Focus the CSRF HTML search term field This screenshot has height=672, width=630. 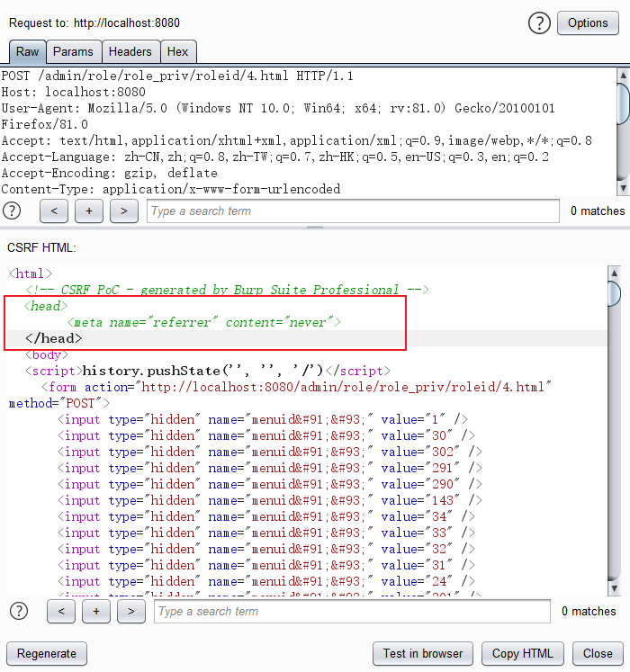[x=352, y=611]
